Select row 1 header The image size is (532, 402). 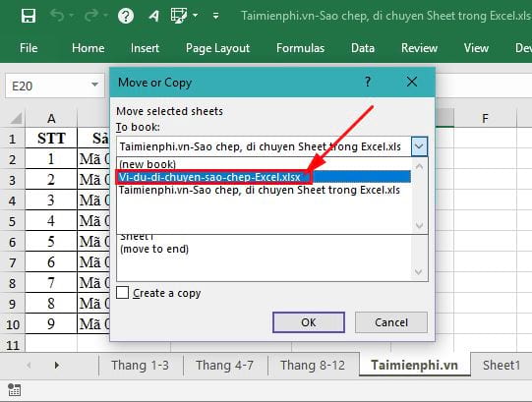(x=12, y=139)
